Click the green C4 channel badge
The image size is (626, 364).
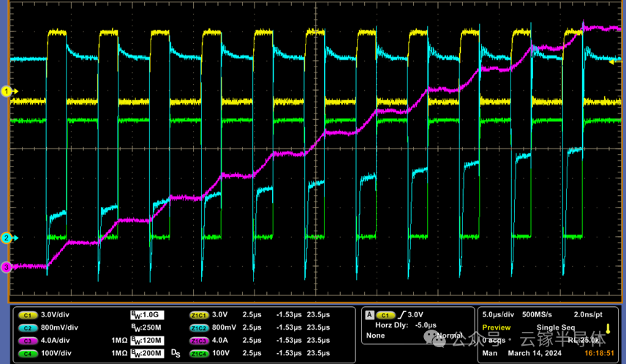pyautogui.click(x=28, y=354)
